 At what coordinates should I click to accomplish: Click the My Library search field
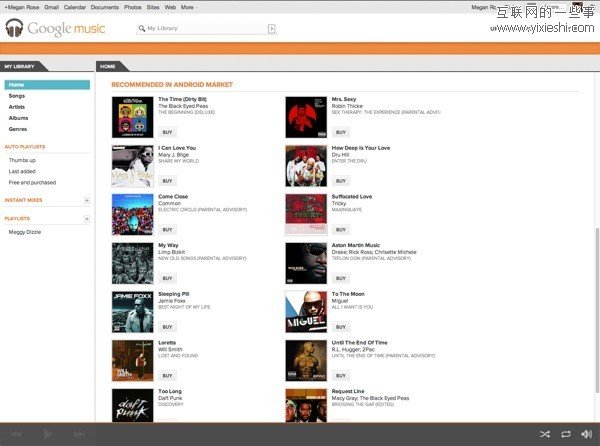tap(204, 29)
